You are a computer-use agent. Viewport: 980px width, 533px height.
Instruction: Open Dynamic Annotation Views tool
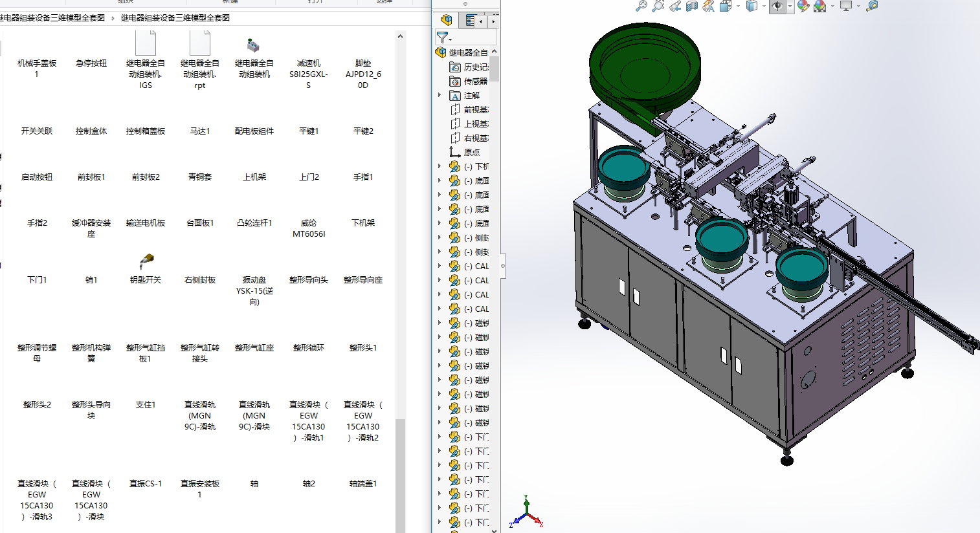pyautogui.click(x=709, y=6)
